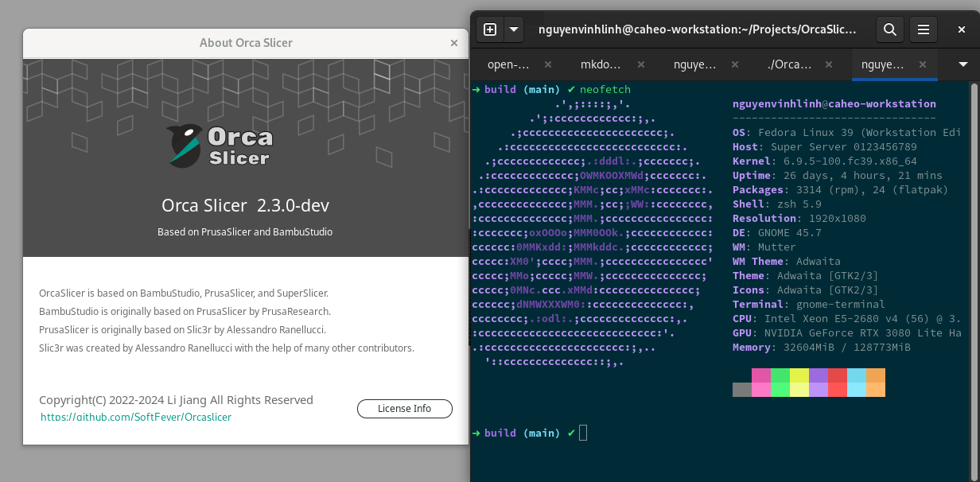Click the line "Slic3r was created by Alessandro Ranellucci"
Image resolution: width=980 pixels, height=482 pixels.
tap(227, 348)
